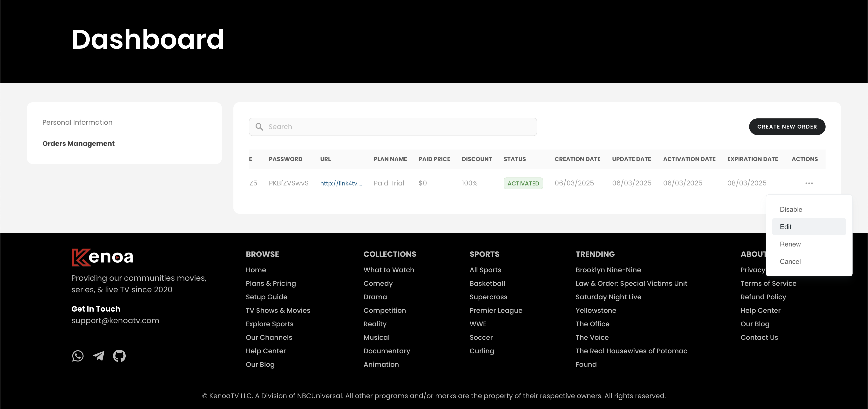The width and height of the screenshot is (868, 409).
Task: Open Reality collection link
Action: point(375,324)
